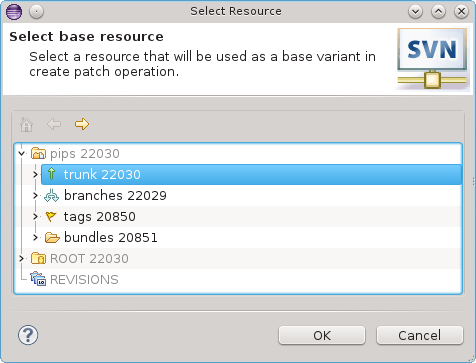Expand the trunk 22030 node
The width and height of the screenshot is (476, 363).
35,174
